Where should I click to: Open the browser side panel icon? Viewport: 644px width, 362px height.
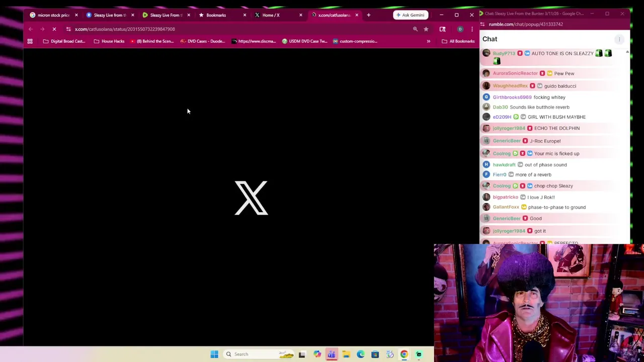tap(442, 29)
